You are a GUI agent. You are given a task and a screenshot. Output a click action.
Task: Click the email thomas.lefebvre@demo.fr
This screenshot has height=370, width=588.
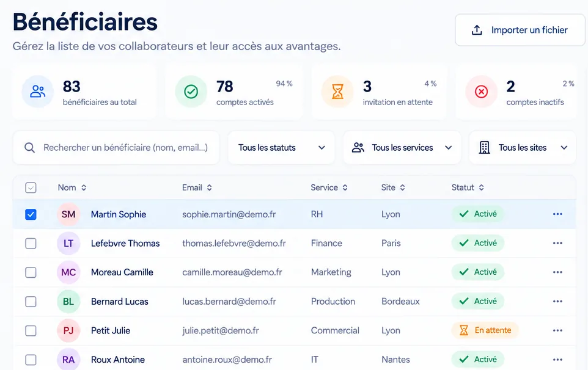[234, 244]
